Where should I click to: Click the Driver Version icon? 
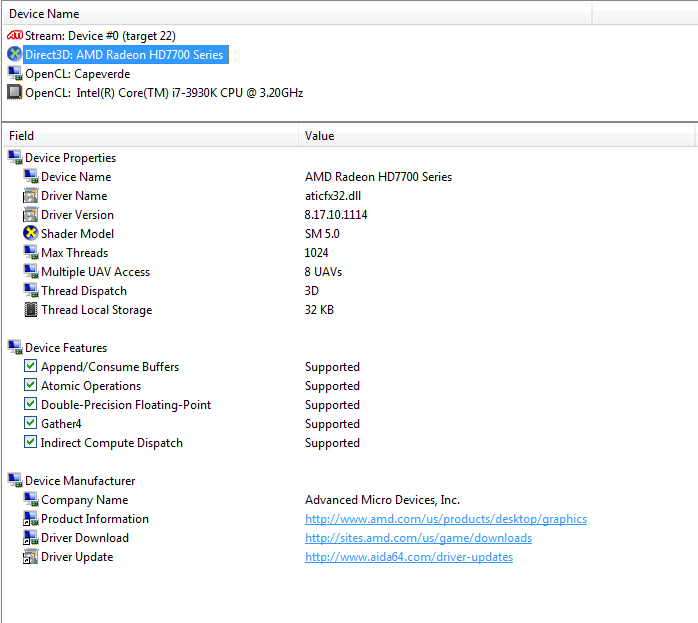[x=31, y=214]
